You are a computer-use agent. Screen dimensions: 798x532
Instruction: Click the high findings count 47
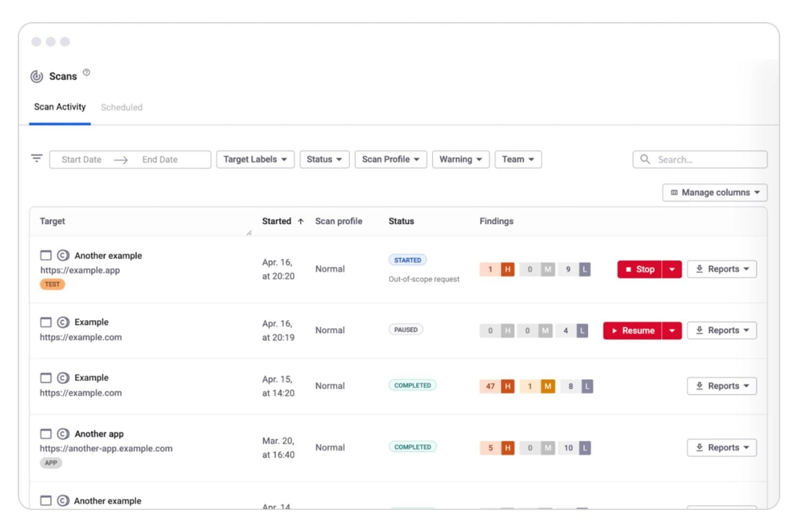(x=490, y=386)
